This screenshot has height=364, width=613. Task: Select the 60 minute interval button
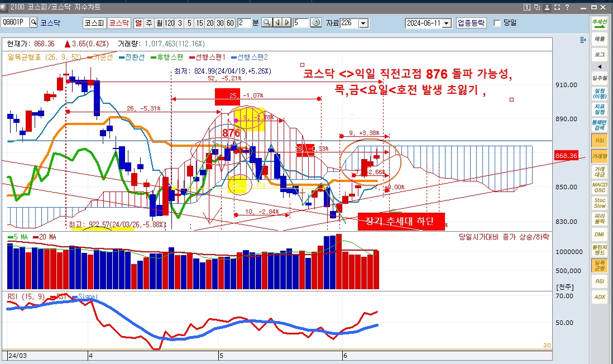(230, 23)
